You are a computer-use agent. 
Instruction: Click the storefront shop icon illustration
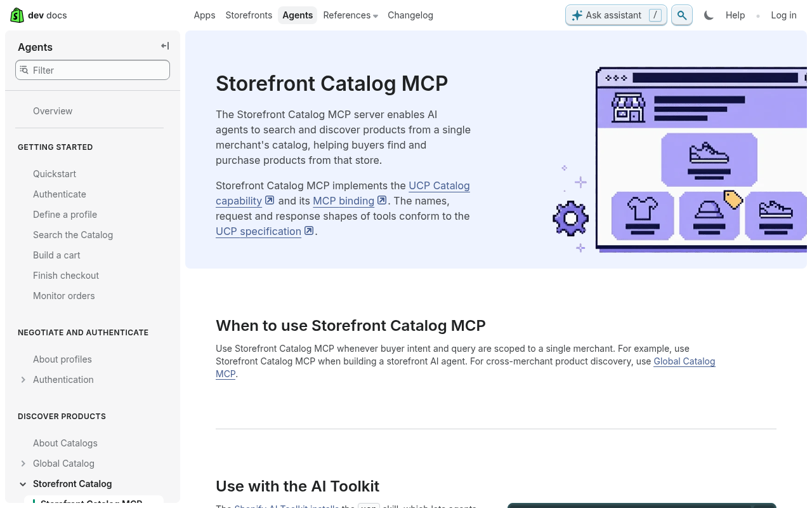click(628, 107)
